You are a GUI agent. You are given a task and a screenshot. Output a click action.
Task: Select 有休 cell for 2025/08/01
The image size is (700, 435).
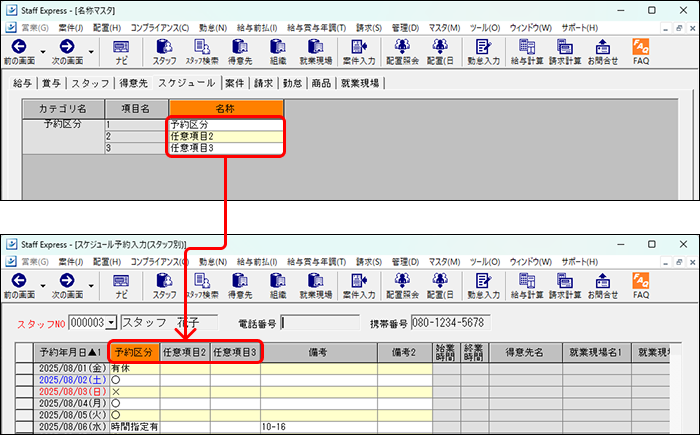[134, 368]
